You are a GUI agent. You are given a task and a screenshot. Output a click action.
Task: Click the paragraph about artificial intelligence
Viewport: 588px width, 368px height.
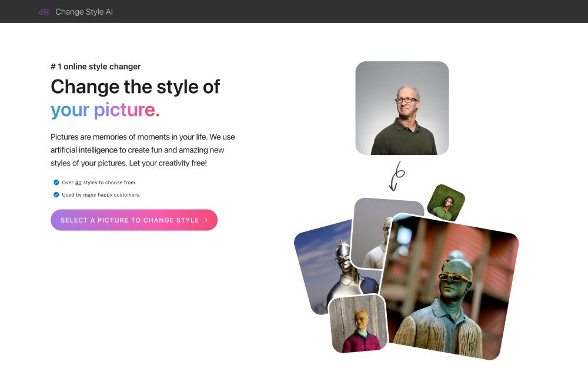pyautogui.click(x=143, y=150)
